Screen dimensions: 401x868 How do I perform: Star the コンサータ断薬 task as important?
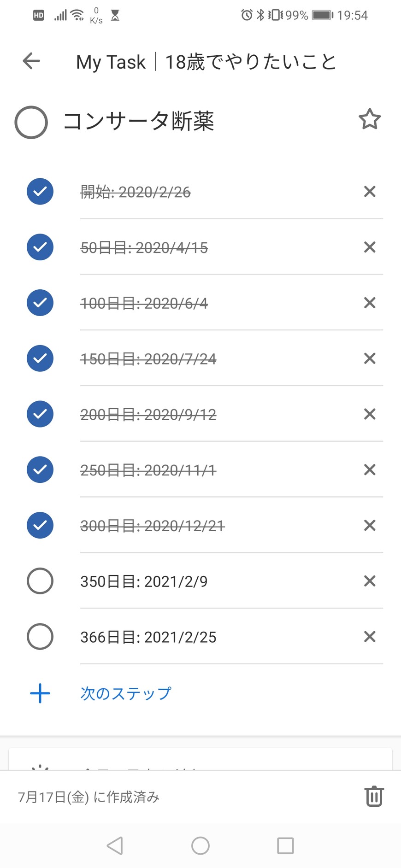(x=370, y=120)
